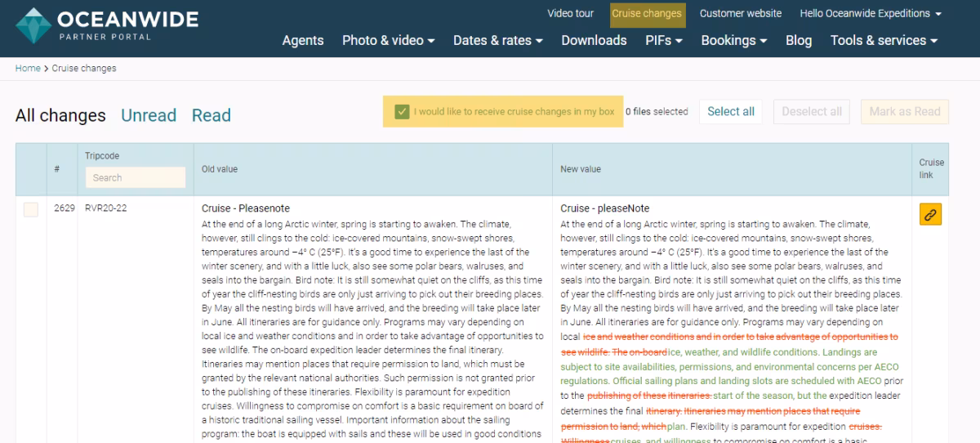Click the Customer website link
The height and width of the screenshot is (443, 980).
740,14
